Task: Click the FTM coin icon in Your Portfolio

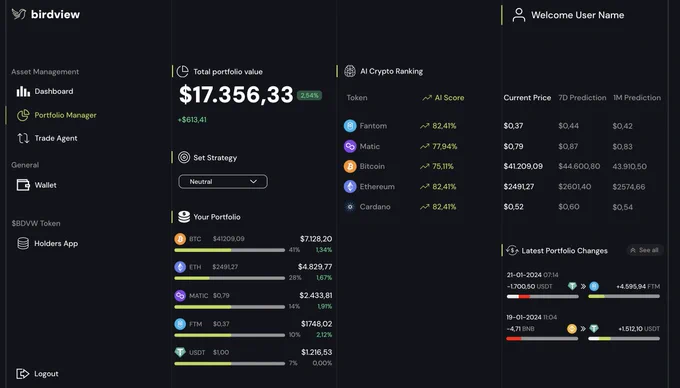Action: pyautogui.click(x=180, y=324)
